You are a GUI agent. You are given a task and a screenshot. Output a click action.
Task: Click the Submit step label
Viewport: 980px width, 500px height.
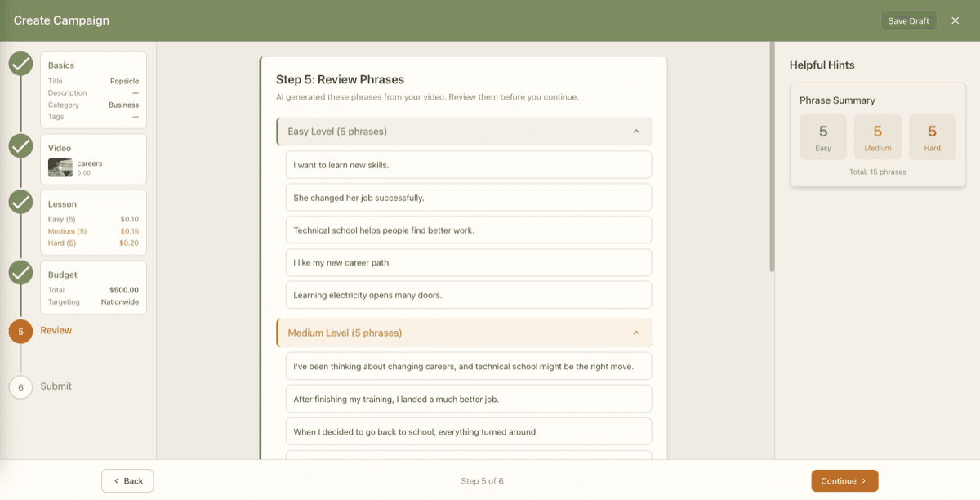(56, 386)
